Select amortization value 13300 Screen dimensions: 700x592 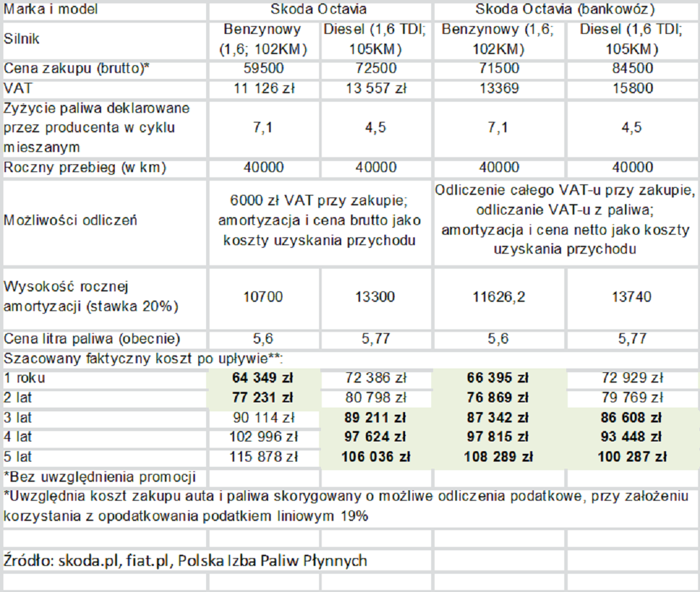[375, 297]
